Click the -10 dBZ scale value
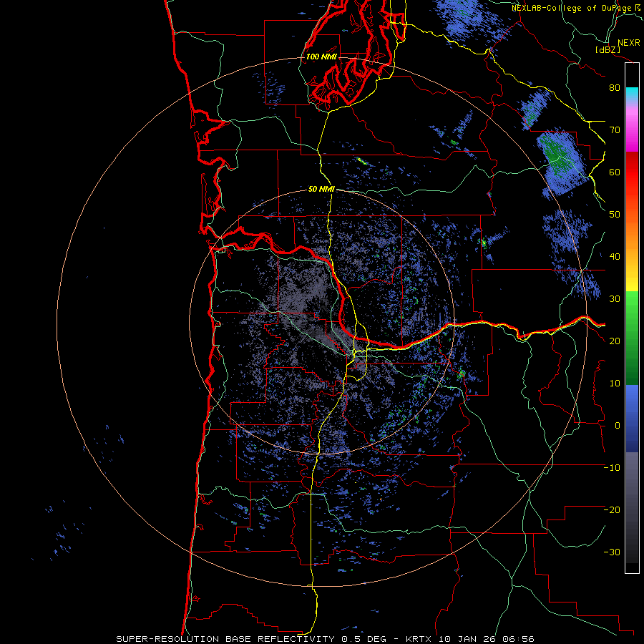Screen dimensions: 644x644 [x=612, y=468]
